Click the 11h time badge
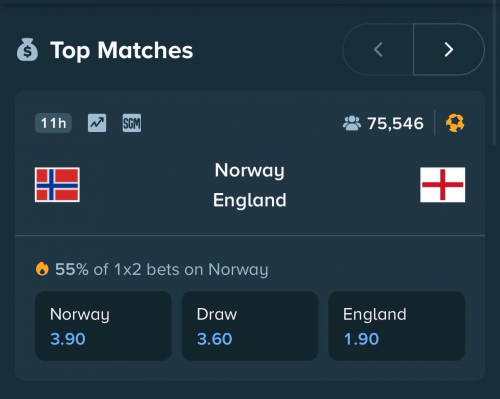Screen dimensions: 500x399 53,123
